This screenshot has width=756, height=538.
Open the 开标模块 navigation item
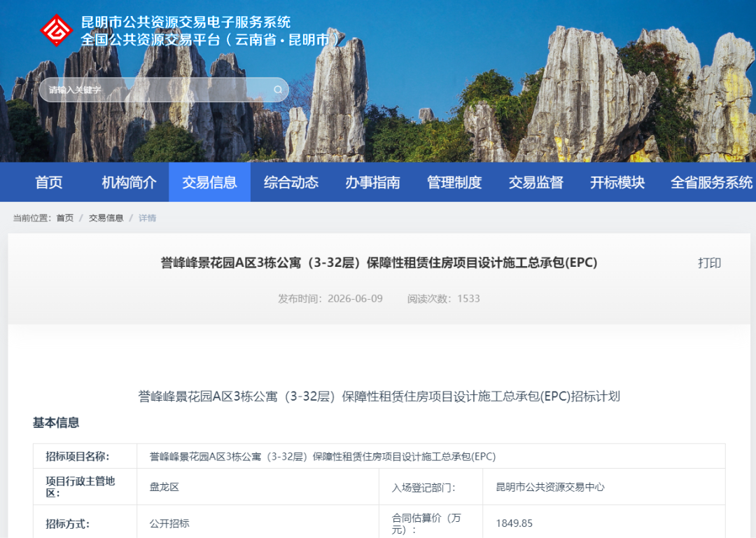click(617, 182)
